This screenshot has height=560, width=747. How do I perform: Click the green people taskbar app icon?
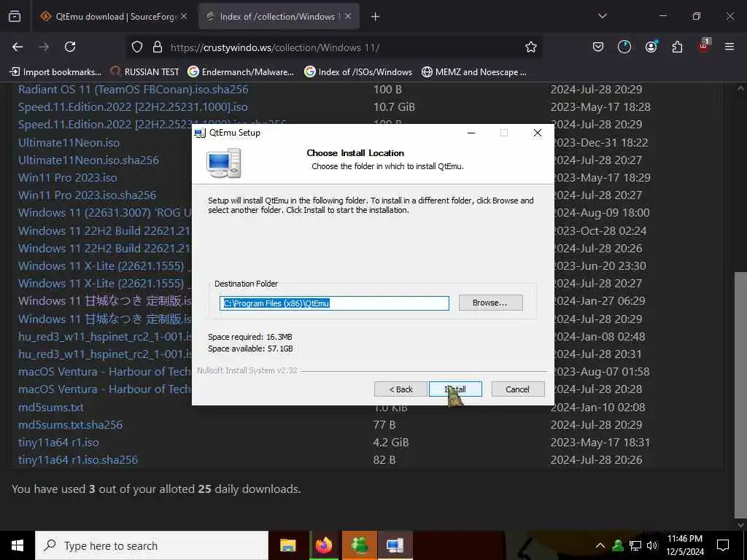(x=360, y=545)
